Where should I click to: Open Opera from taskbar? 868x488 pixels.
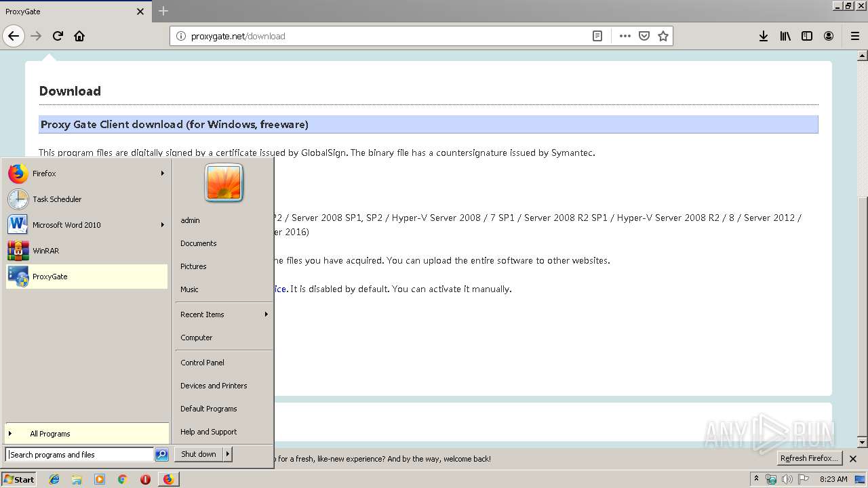tap(145, 479)
